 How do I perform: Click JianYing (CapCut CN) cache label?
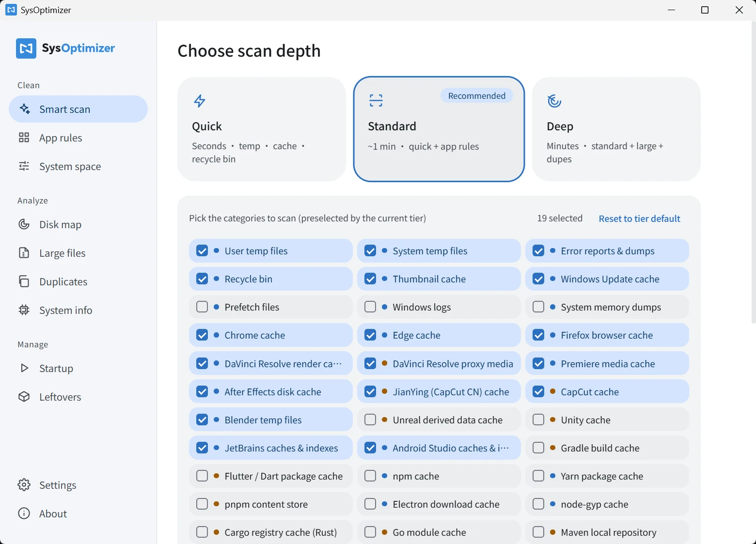(x=451, y=392)
